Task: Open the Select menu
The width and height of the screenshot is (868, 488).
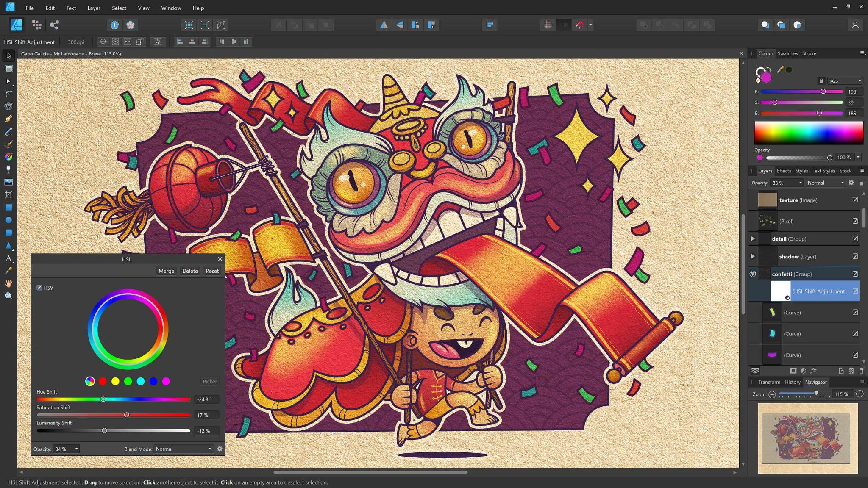Action: [119, 8]
